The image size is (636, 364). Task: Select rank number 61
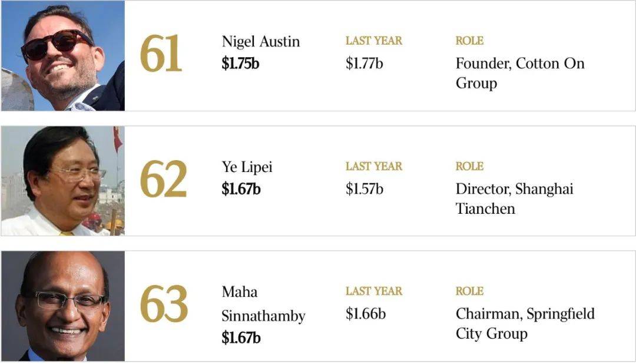[161, 53]
